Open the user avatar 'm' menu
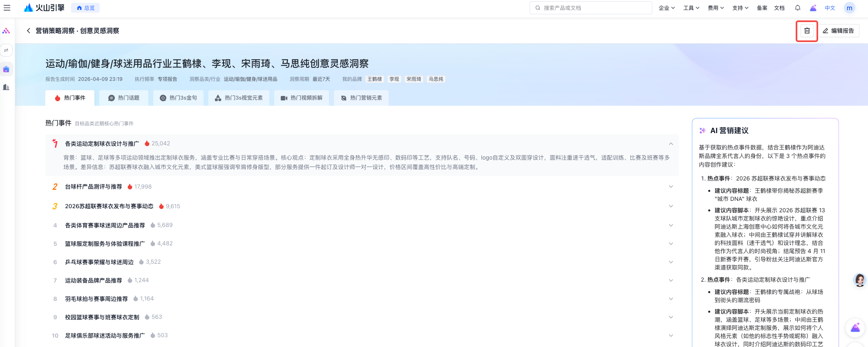868x347 pixels. pos(850,8)
